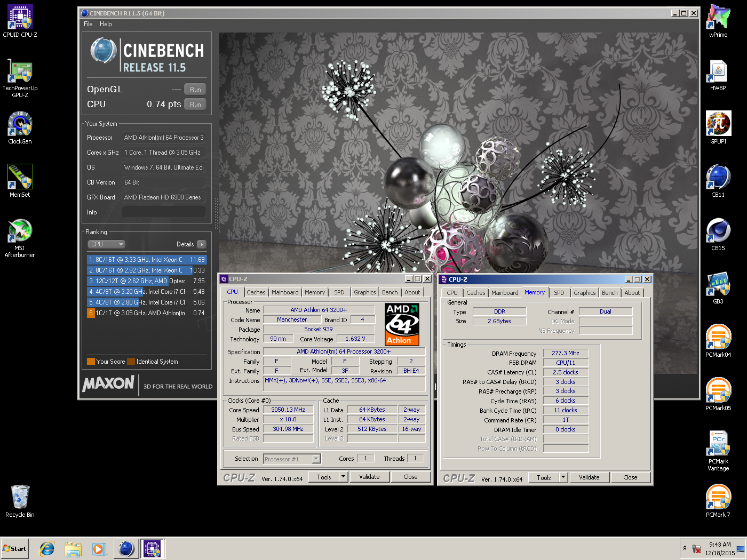Click Validate in right CPU-Z window

(589, 478)
